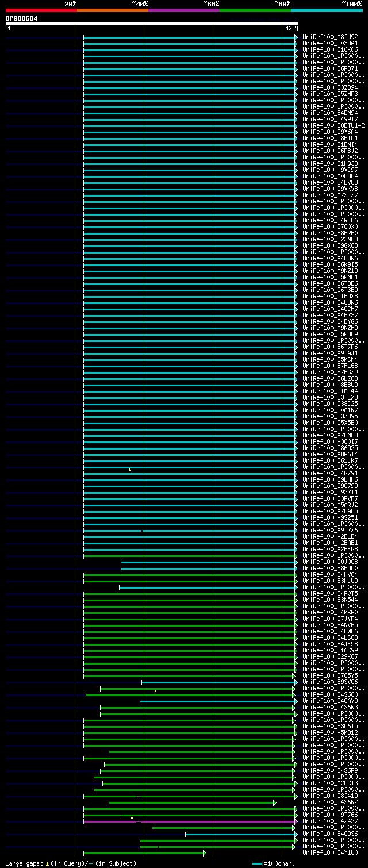This screenshot has width=368, height=868.
Task: Select hit label UniRef100_C4WUN6
Action: click(330, 303)
